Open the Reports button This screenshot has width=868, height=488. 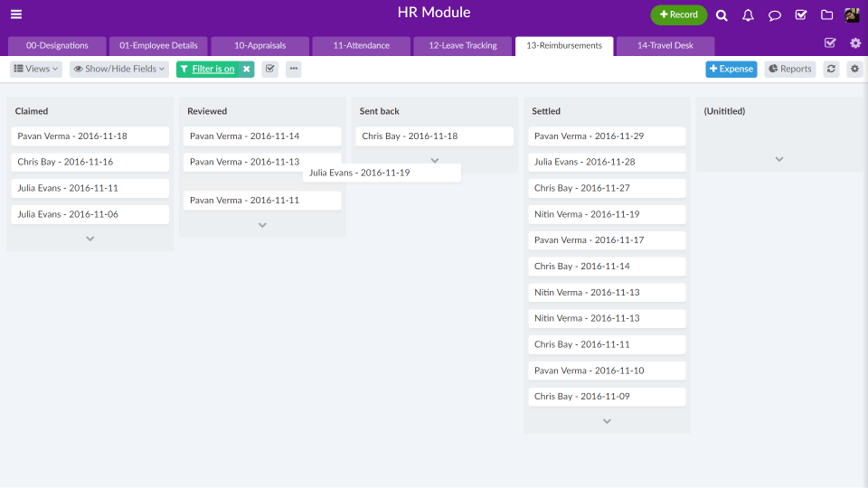pyautogui.click(x=790, y=70)
